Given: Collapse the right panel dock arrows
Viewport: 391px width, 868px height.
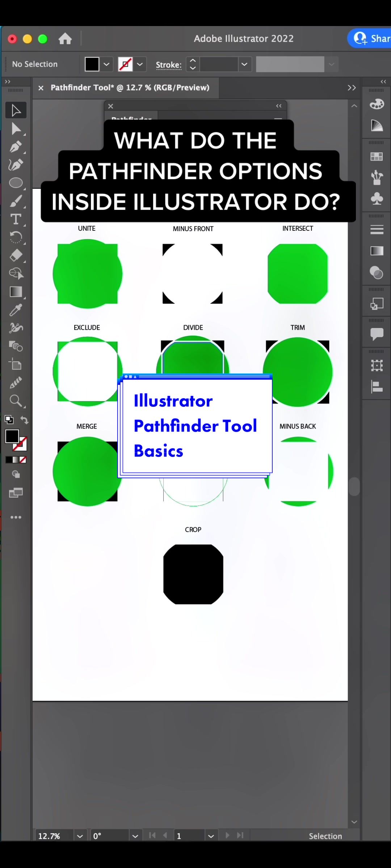Looking at the screenshot, I should pos(383,82).
